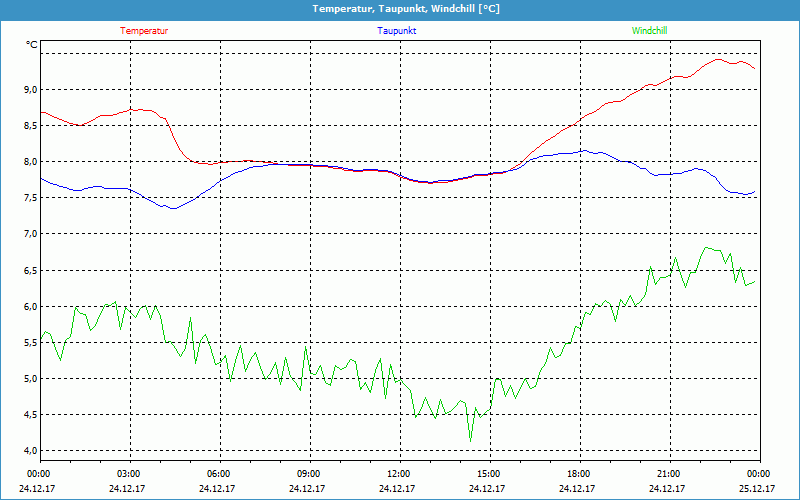Click the 15:00 time axis label
Screen dimensions: 800x500
click(x=488, y=474)
